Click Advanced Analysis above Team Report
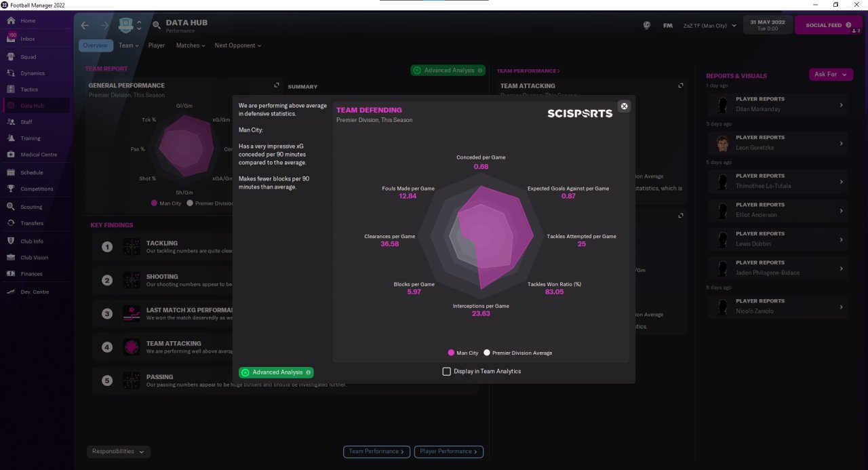Image resolution: width=868 pixels, height=470 pixels. [448, 71]
